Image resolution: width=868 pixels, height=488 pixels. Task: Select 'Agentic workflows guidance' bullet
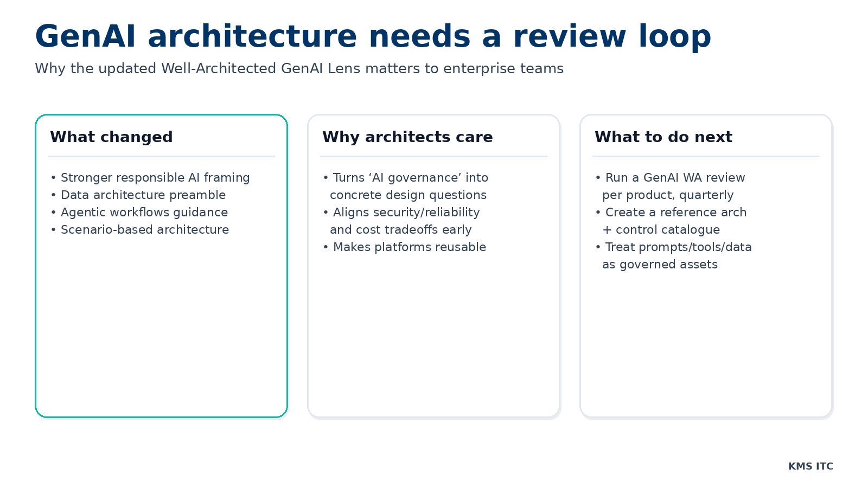tap(144, 212)
